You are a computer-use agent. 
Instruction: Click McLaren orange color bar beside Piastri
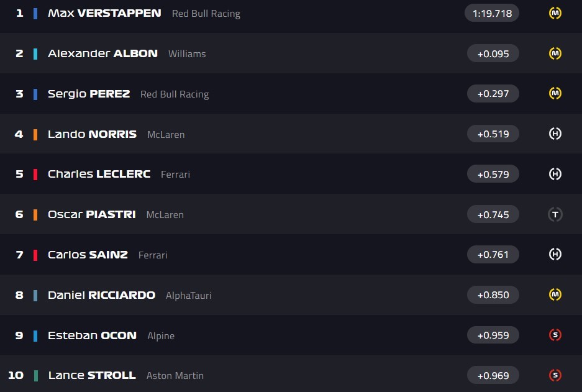[x=35, y=214]
